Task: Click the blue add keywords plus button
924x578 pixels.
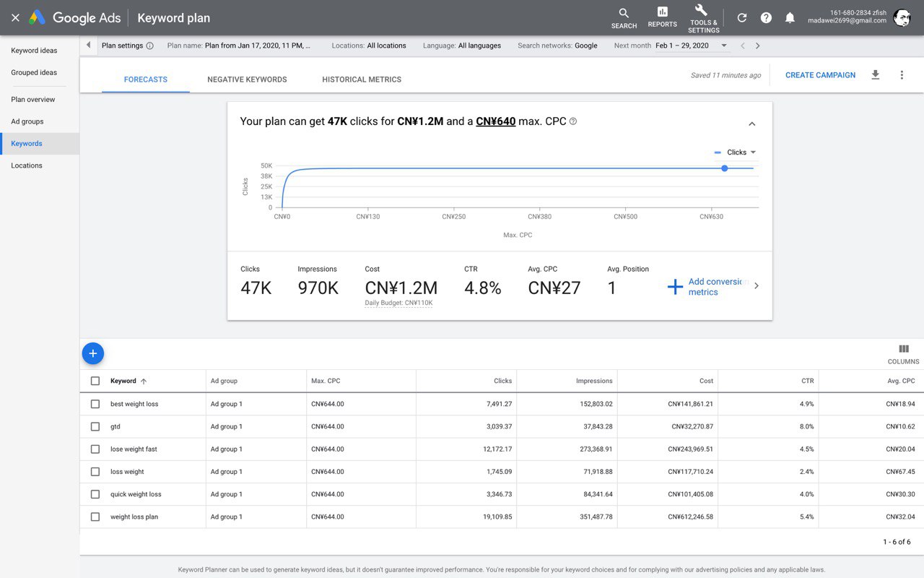Action: point(93,353)
